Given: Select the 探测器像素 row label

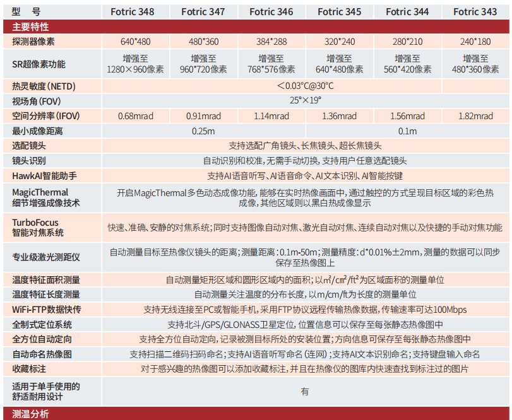Looking at the screenshot, I should click(33, 42).
